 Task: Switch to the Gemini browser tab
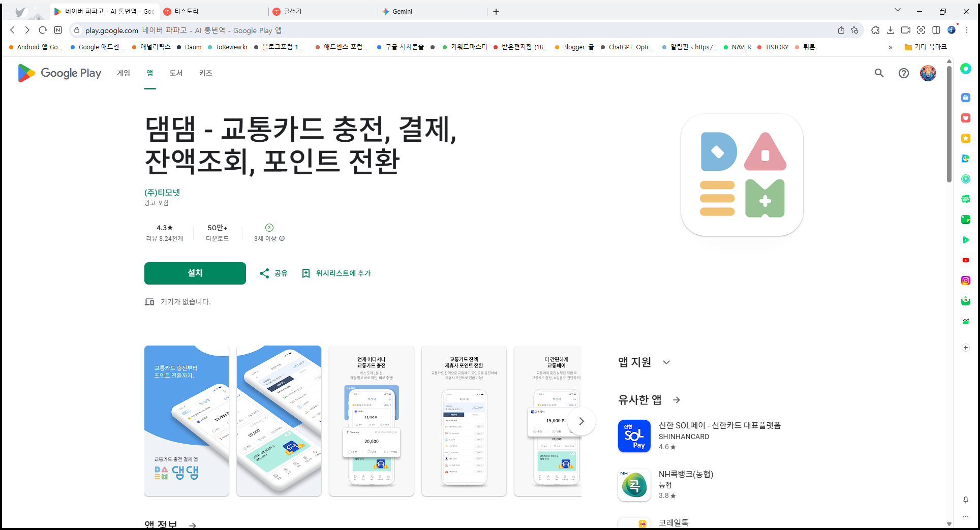(432, 11)
